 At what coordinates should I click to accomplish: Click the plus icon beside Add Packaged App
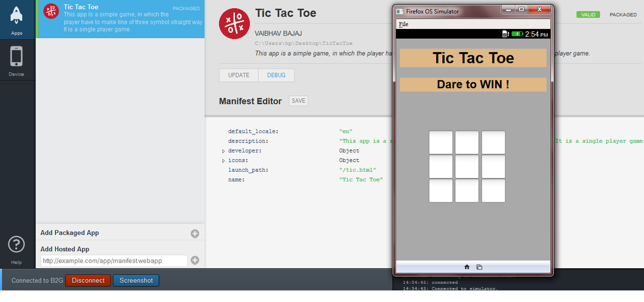tap(195, 233)
